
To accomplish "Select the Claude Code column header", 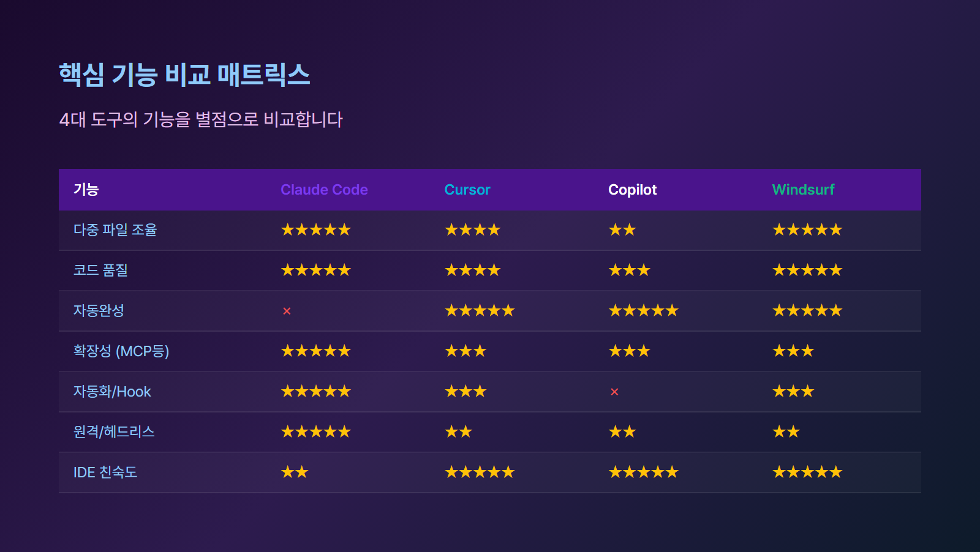I will point(324,190).
